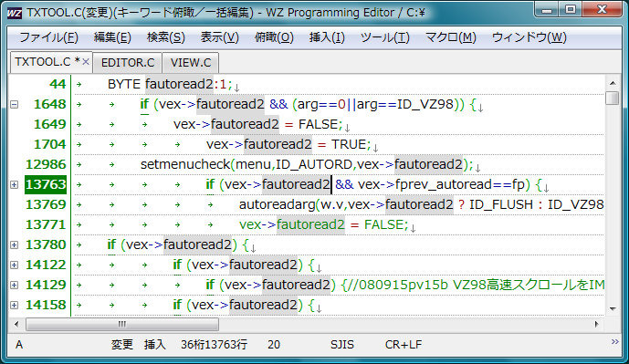Expand the fold at line 14129

point(14,285)
